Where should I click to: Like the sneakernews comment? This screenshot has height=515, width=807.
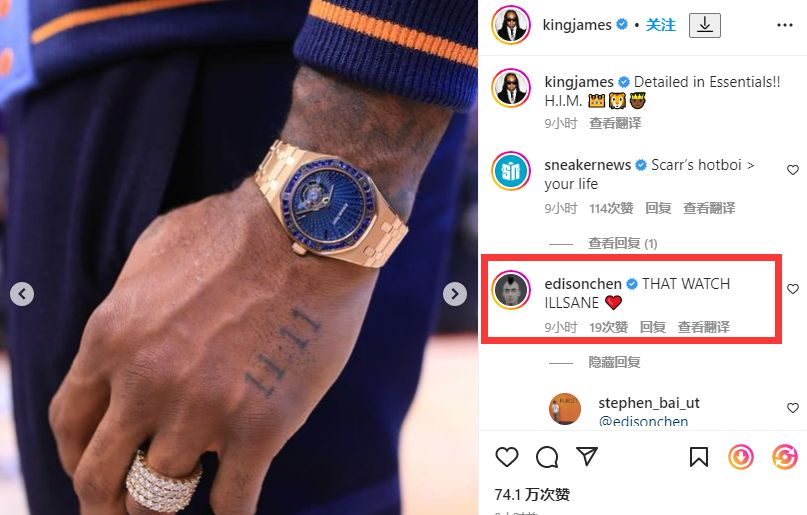(x=793, y=170)
